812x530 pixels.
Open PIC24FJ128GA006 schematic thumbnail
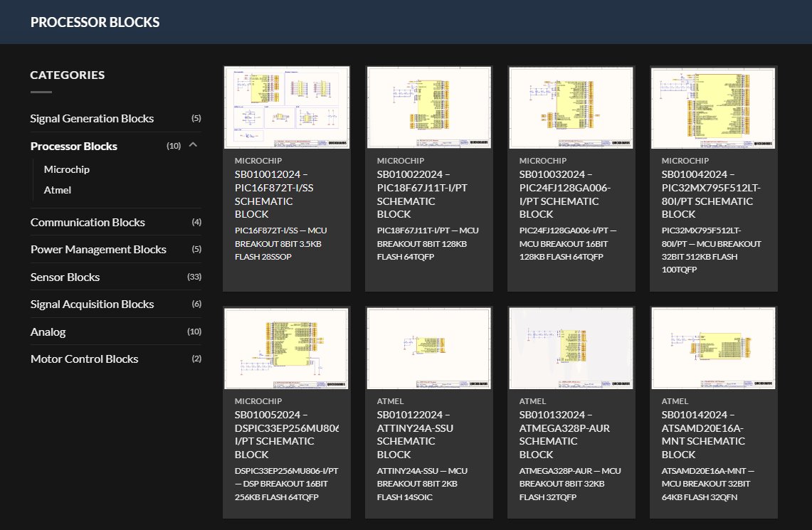[x=571, y=107]
